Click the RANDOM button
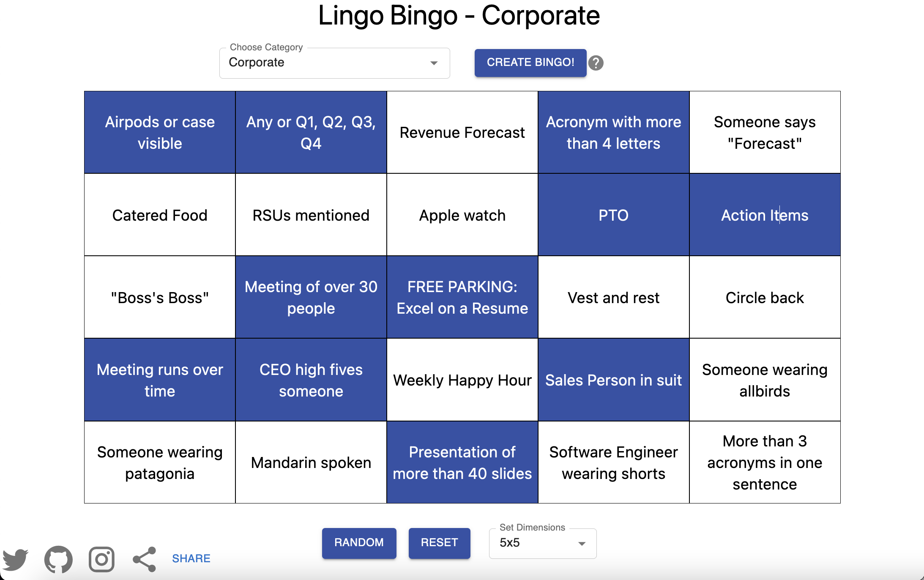 [x=359, y=543]
